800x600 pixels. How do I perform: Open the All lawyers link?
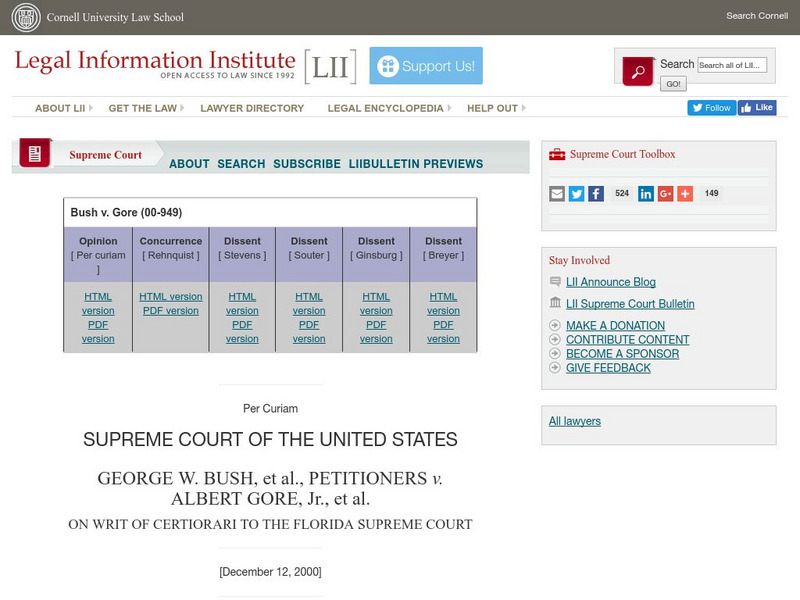point(574,421)
